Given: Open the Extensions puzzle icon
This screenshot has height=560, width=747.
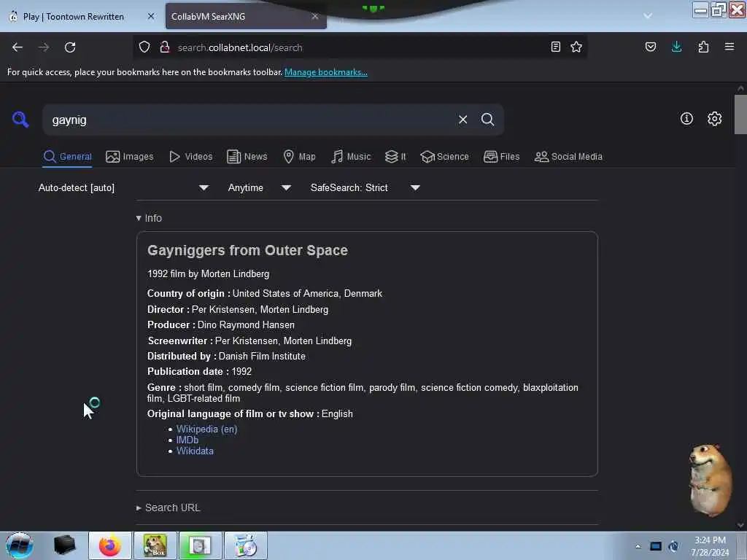Looking at the screenshot, I should 703,47.
